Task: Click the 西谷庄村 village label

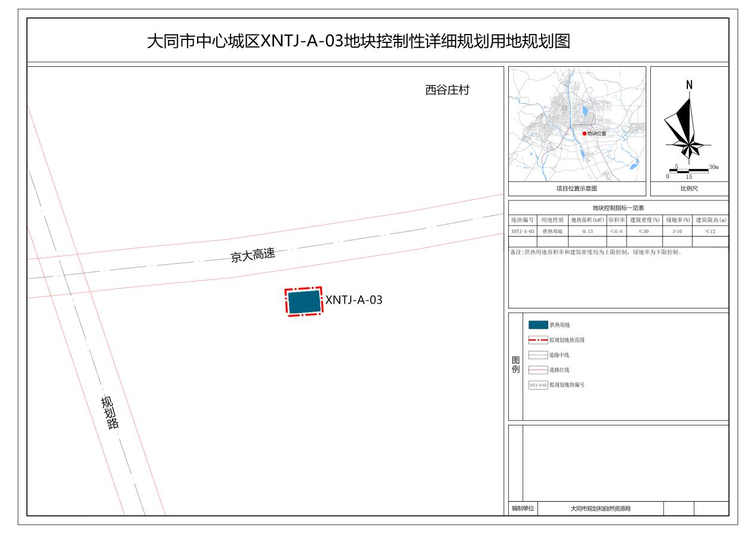Action: pyautogui.click(x=447, y=91)
